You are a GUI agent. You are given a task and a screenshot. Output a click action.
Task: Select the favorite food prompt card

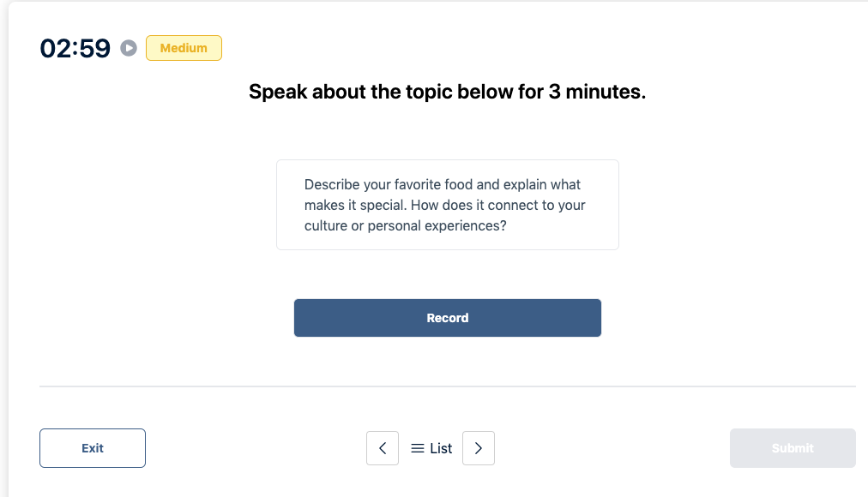[447, 204]
